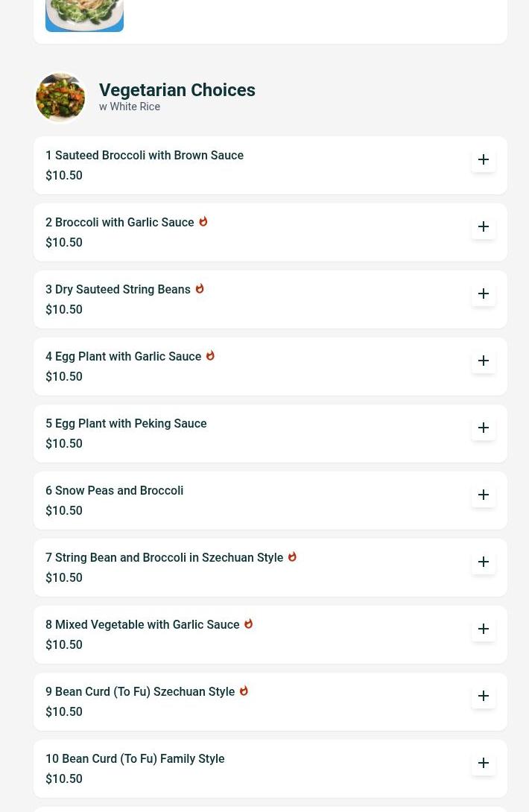Click plus for String Bean and Broccoli Szechuan
This screenshot has height=812, width=529.
[x=483, y=562]
